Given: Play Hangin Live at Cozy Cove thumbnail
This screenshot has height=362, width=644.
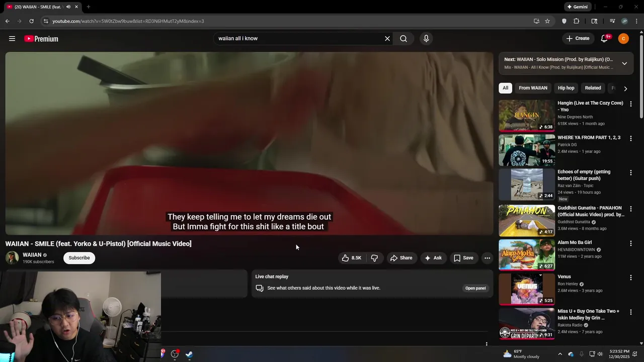Looking at the screenshot, I should [527, 116].
